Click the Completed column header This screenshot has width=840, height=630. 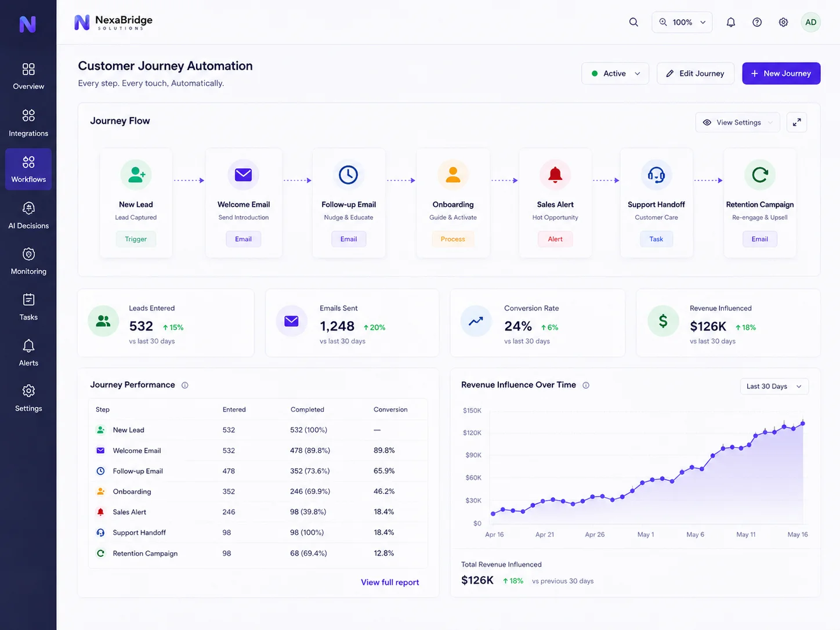click(x=307, y=410)
